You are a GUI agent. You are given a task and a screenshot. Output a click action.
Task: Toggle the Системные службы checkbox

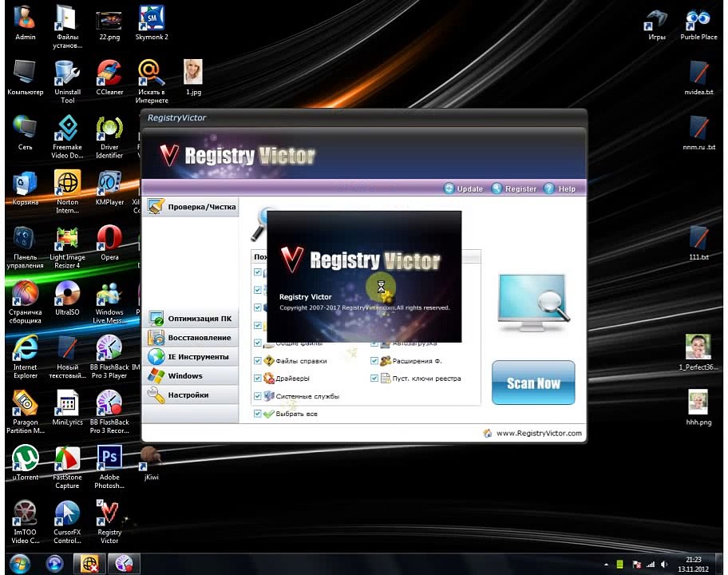tap(258, 396)
